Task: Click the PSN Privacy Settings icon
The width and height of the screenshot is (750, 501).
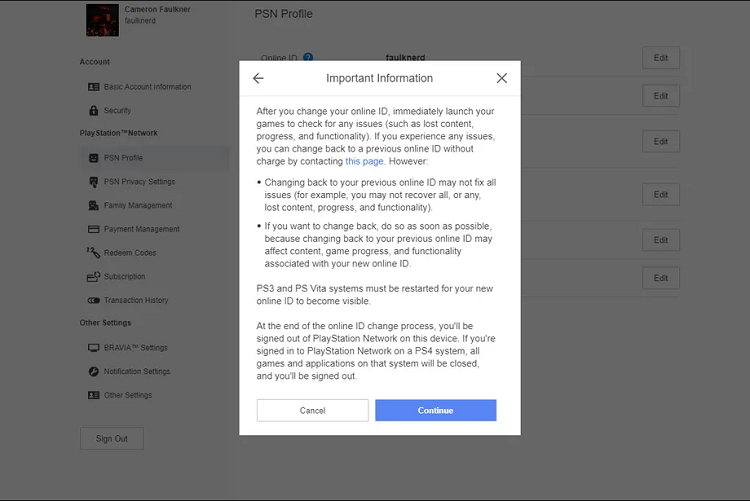Action: tap(93, 182)
